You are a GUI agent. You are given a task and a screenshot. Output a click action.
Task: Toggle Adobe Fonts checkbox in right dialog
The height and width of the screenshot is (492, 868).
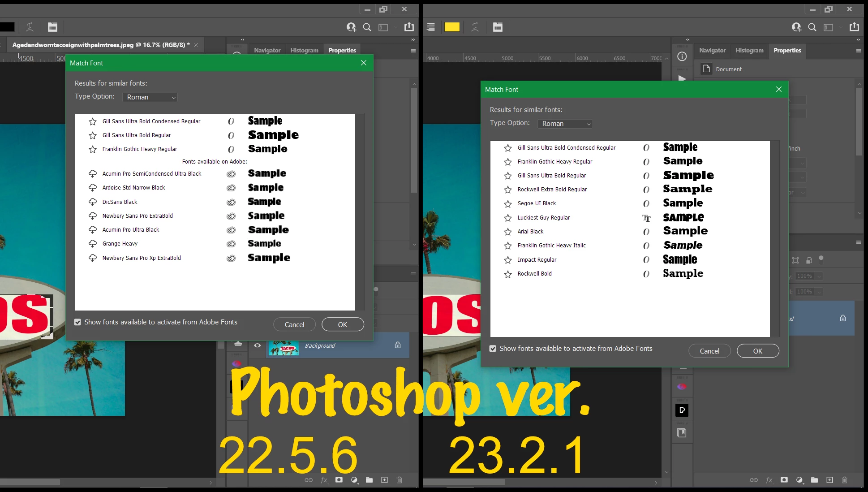(x=493, y=349)
